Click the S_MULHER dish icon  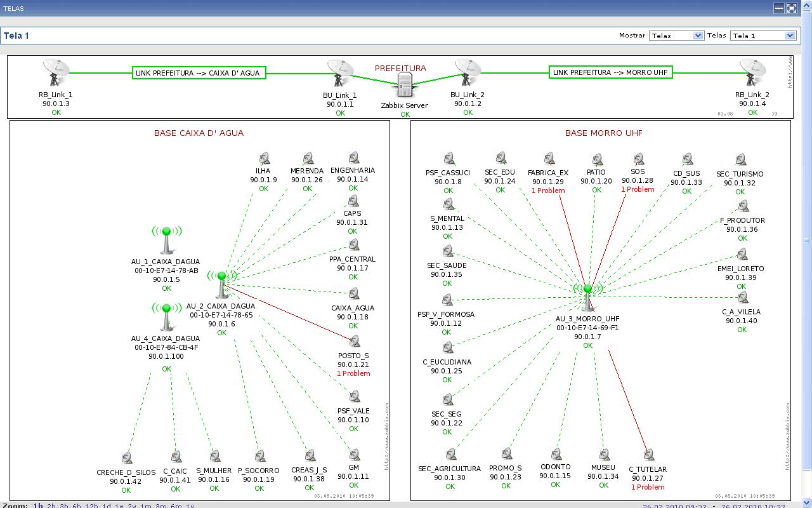tap(214, 457)
